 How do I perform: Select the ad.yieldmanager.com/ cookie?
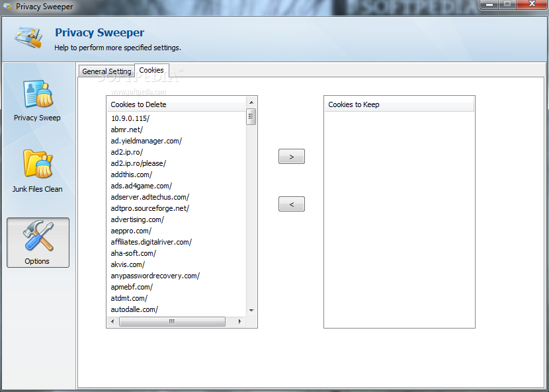(x=146, y=141)
